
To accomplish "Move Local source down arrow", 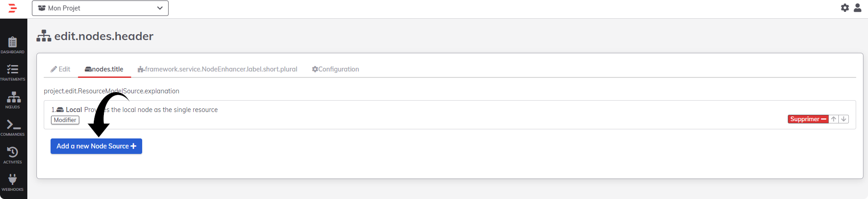I will [x=844, y=119].
